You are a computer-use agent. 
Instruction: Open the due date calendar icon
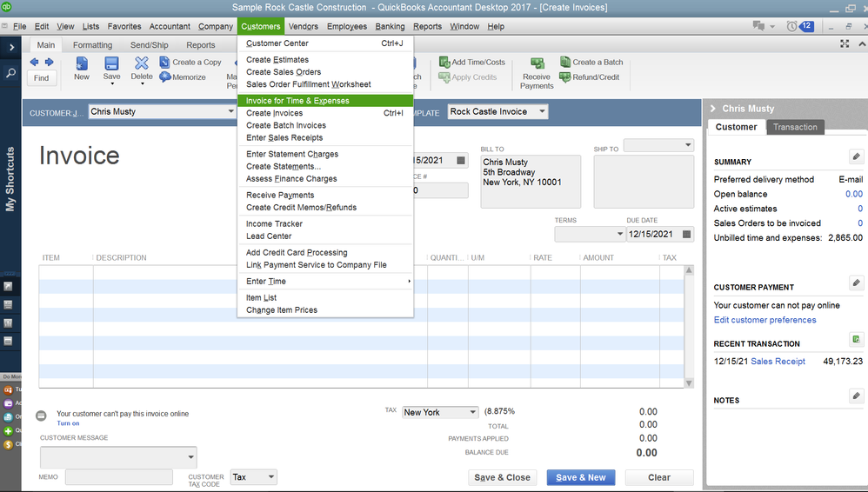(x=686, y=234)
